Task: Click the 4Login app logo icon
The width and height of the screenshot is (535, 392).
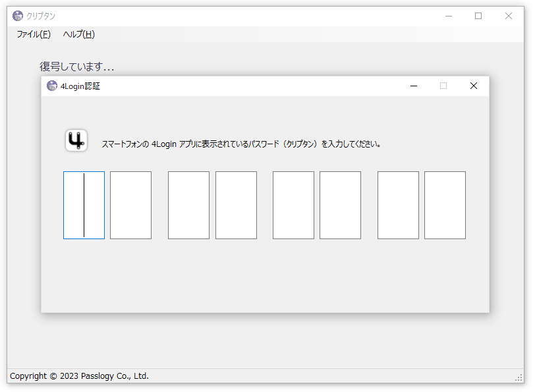Action: [76, 140]
